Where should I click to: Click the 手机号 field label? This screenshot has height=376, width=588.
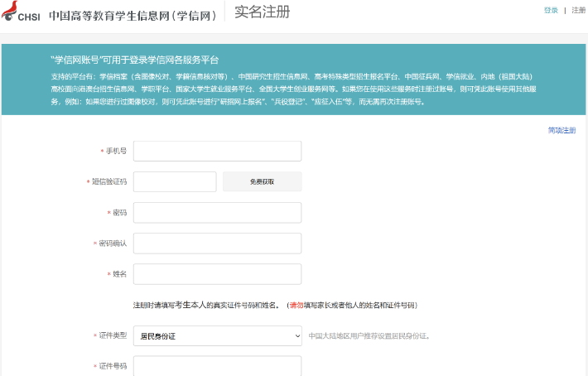click(115, 152)
